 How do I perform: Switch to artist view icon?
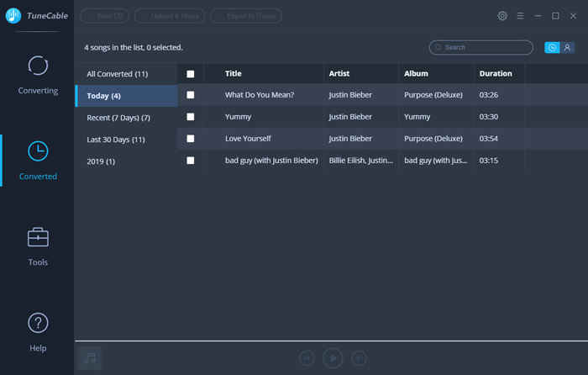tap(567, 48)
